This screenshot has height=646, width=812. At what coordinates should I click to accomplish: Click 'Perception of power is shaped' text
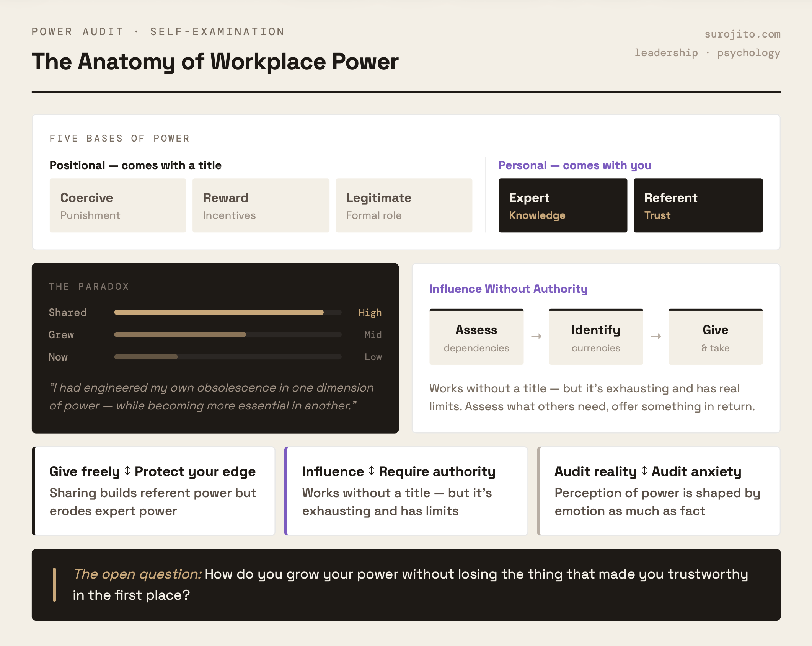tap(657, 502)
